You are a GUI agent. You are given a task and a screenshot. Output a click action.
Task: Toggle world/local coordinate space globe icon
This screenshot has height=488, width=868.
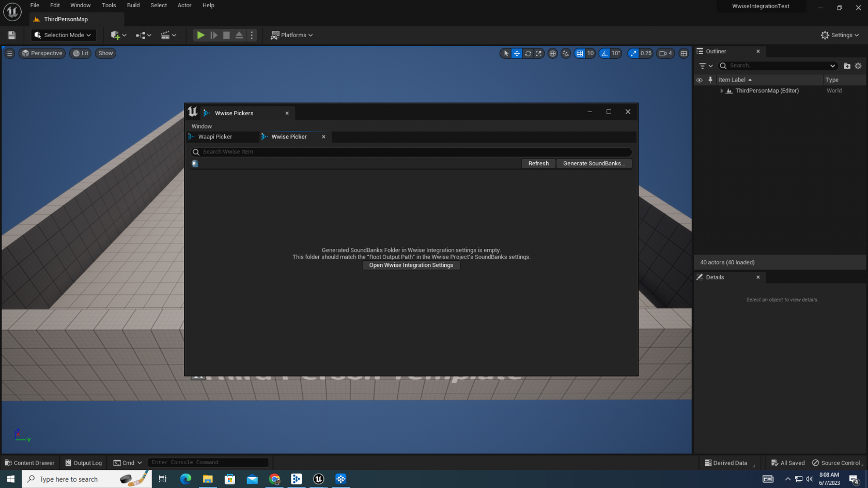(x=552, y=53)
